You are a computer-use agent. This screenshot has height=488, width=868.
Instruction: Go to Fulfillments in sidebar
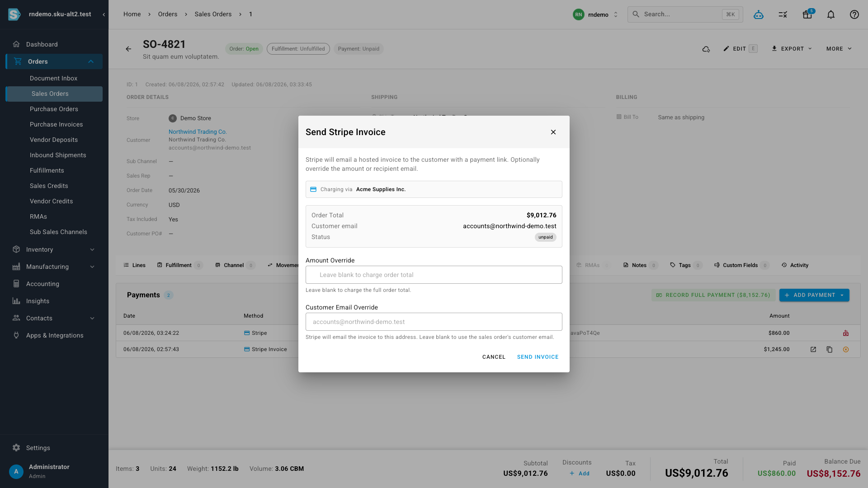47,170
